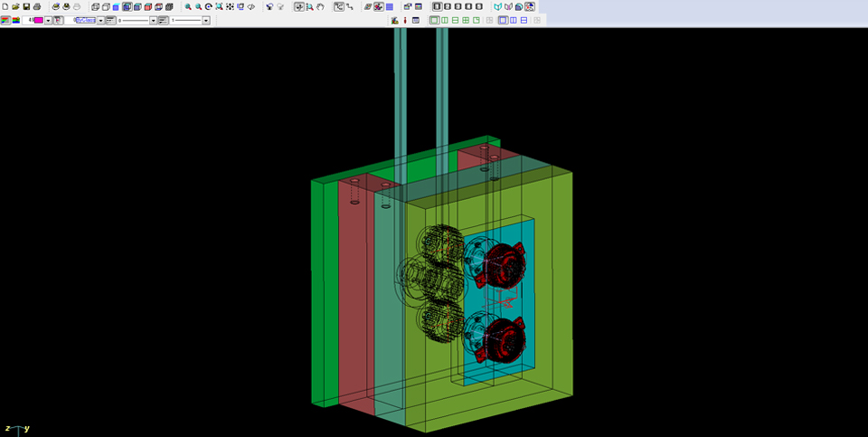The width and height of the screenshot is (868, 437).
Task: Activate layer set number 1
Action: pos(437,6)
